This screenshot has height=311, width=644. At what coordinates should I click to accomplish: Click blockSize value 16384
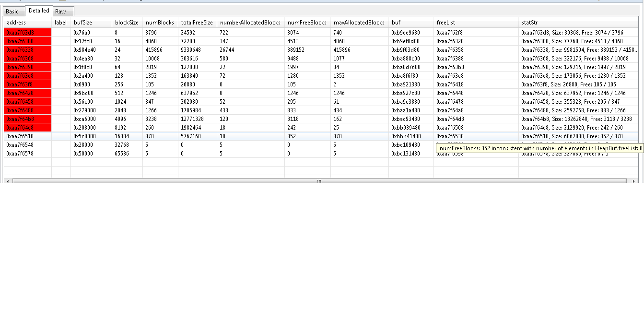[122, 136]
